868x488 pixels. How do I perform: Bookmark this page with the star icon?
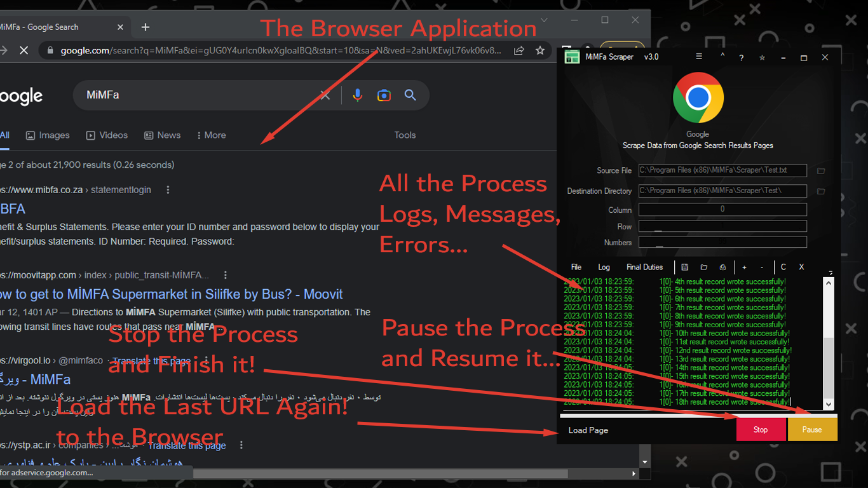click(540, 50)
